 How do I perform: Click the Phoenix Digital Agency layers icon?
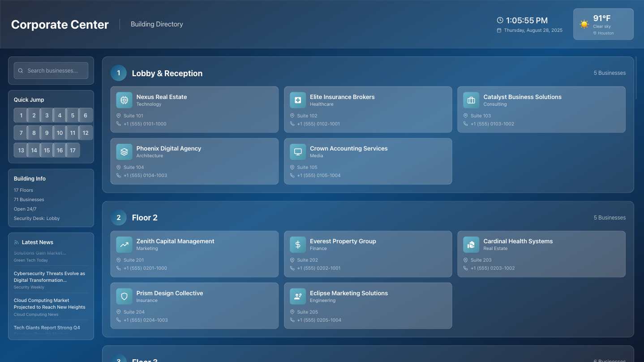tap(124, 151)
